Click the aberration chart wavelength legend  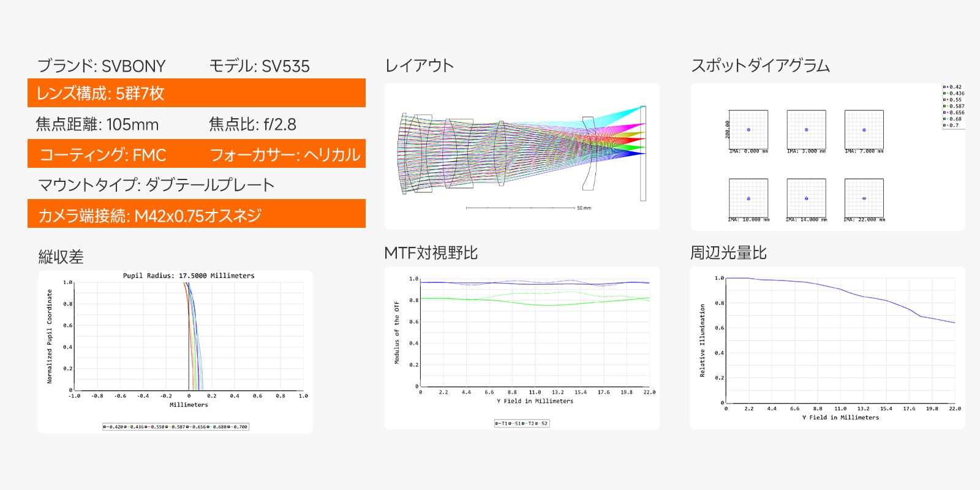[x=176, y=427]
